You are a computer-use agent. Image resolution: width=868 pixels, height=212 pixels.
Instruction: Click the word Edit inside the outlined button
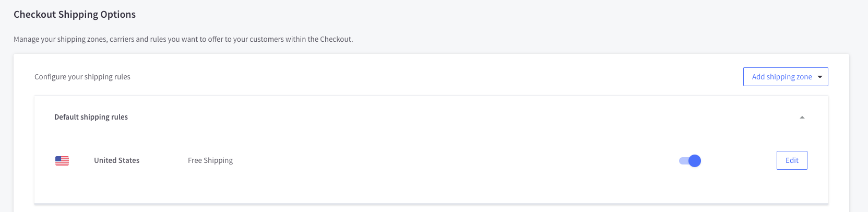tap(792, 160)
